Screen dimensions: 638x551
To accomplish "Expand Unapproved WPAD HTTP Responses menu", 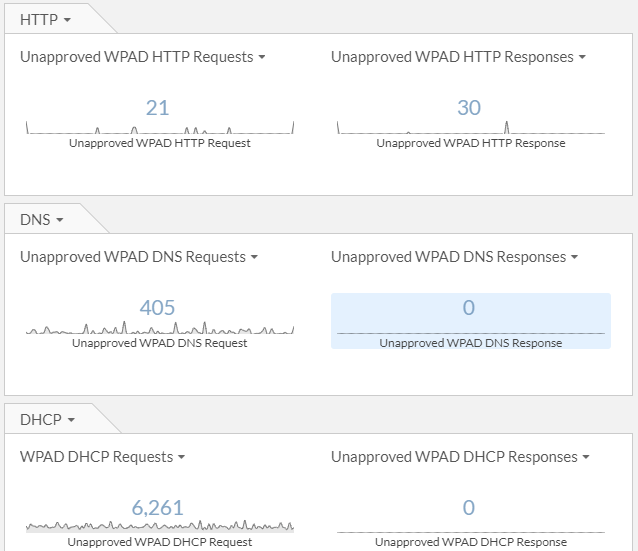I will 458,57.
